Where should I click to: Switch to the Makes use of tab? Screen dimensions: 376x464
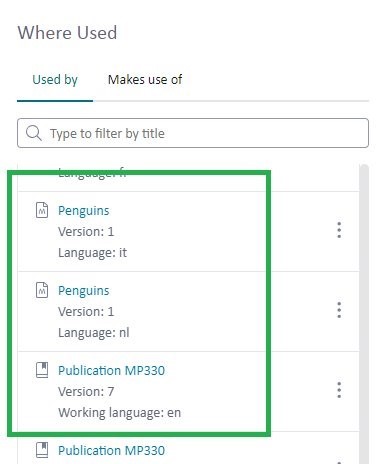[145, 80]
